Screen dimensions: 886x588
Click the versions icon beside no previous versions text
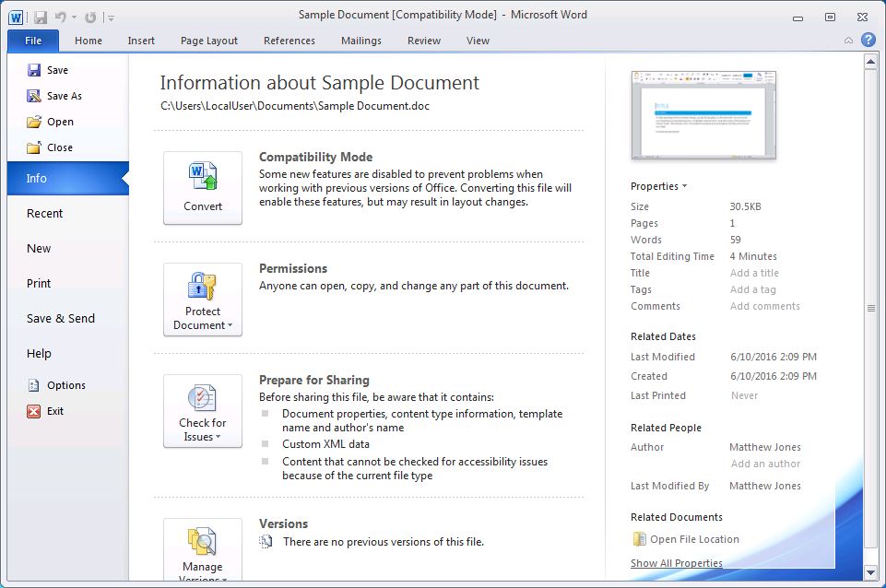tap(266, 542)
